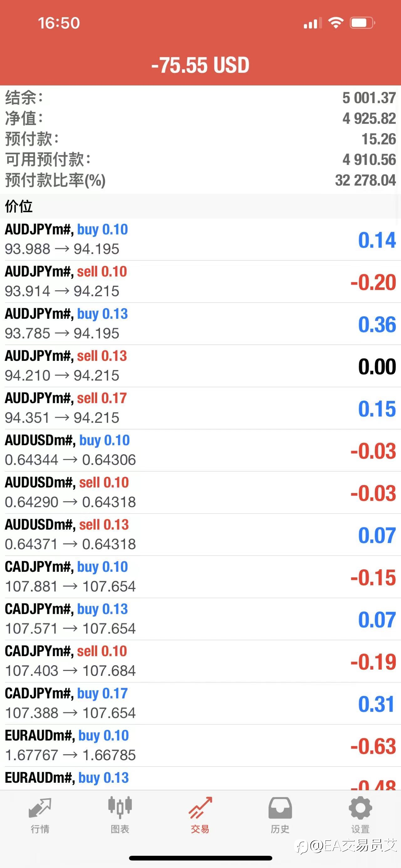Open EURAUDm# buy 0.10 position
401x868 pixels.
pyautogui.click(x=200, y=745)
